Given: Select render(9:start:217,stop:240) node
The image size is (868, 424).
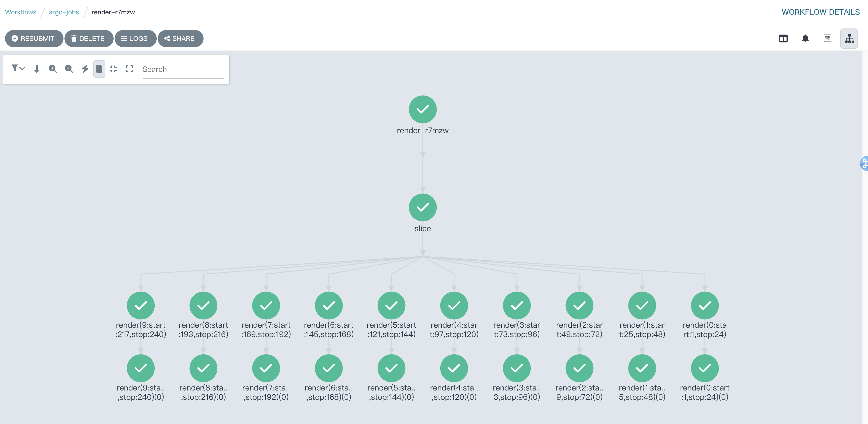Looking at the screenshot, I should pyautogui.click(x=141, y=305).
